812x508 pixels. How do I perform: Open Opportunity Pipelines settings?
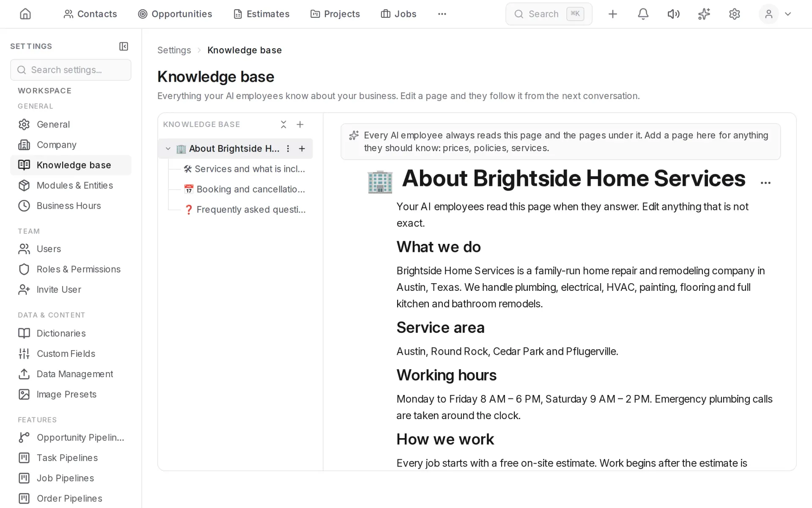[71, 437]
